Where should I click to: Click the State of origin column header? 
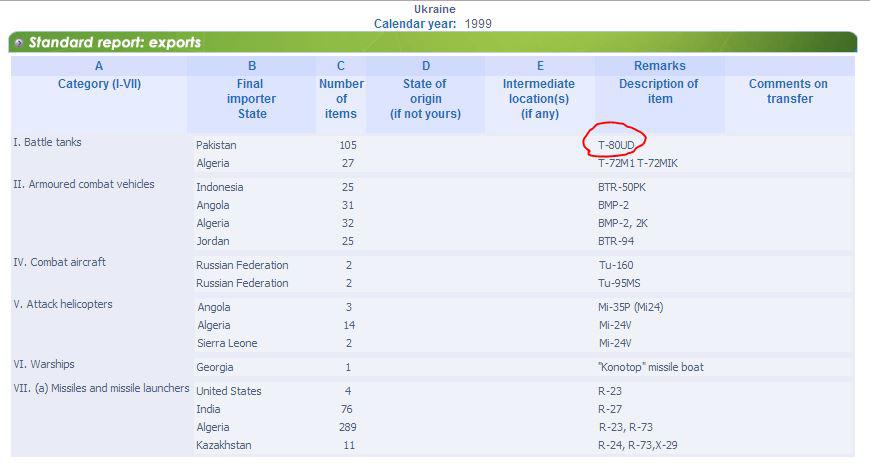[x=425, y=99]
